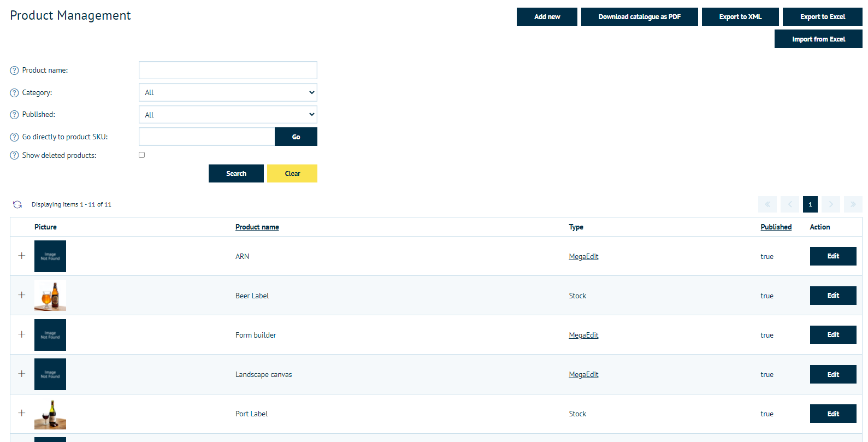The height and width of the screenshot is (442, 868).
Task: Click help icon beside Product name
Action: coord(14,70)
